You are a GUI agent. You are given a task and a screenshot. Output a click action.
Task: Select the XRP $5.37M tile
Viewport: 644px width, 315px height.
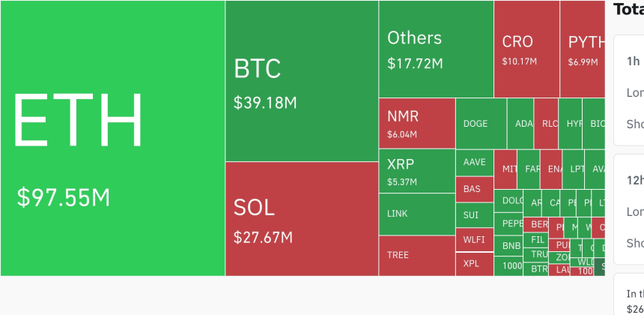(416, 171)
